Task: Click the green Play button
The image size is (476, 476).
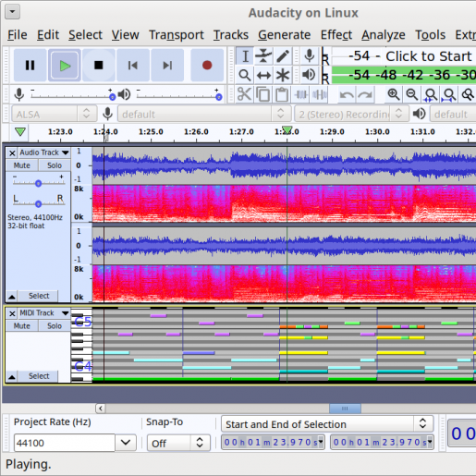Action: pos(65,65)
